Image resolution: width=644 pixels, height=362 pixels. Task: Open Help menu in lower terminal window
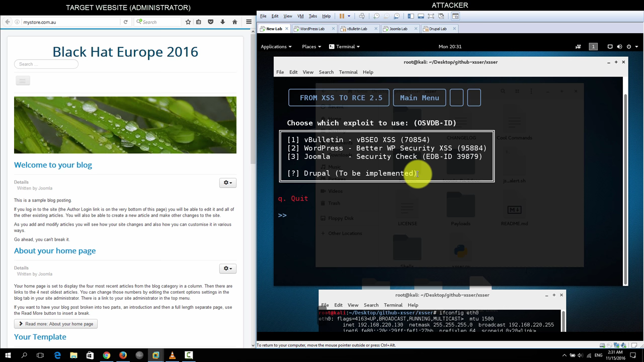pos(413,305)
